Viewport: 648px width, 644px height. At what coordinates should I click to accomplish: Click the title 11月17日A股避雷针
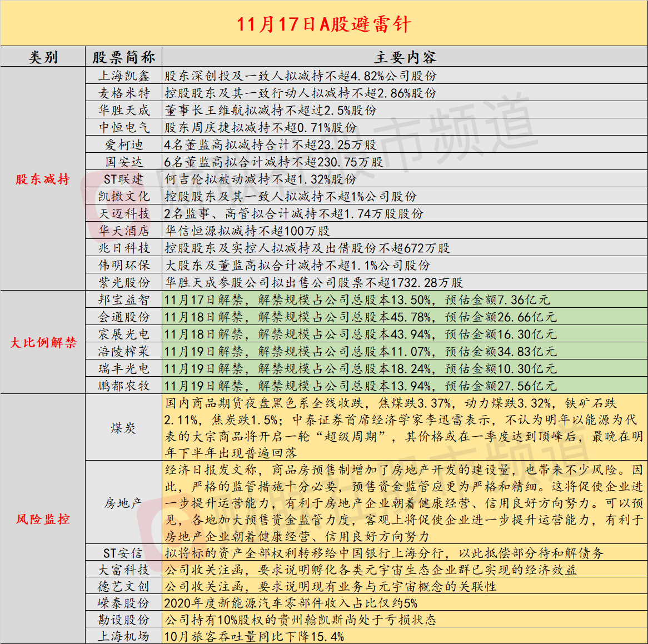pyautogui.click(x=324, y=24)
